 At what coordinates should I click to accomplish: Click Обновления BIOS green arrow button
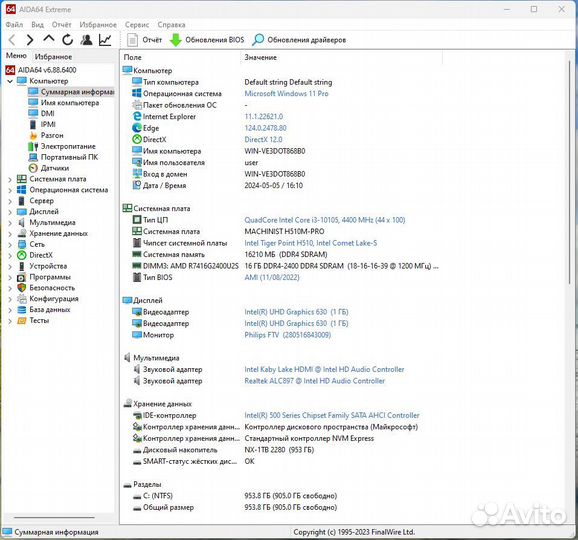click(x=206, y=40)
